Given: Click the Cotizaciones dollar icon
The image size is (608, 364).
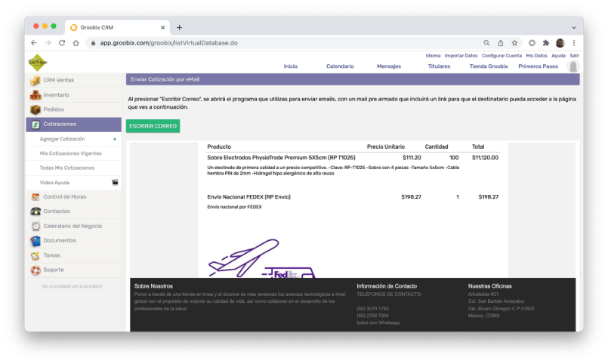Looking at the screenshot, I should tap(35, 125).
